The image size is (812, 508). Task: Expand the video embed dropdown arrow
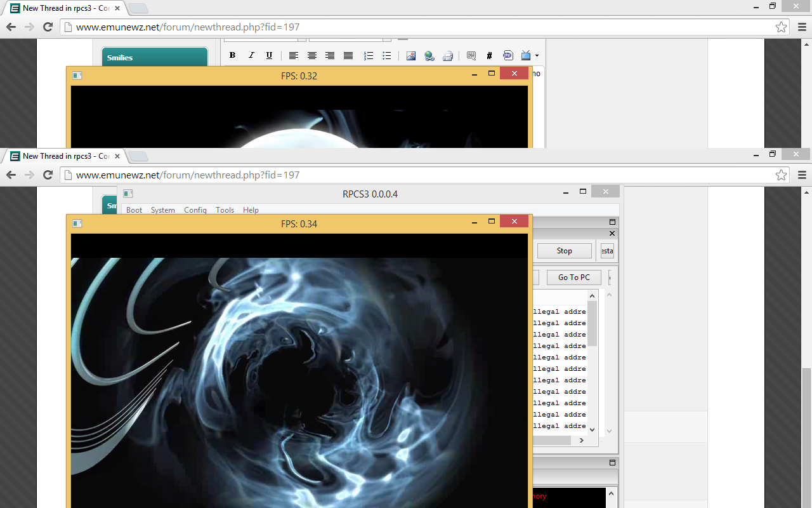coord(537,56)
